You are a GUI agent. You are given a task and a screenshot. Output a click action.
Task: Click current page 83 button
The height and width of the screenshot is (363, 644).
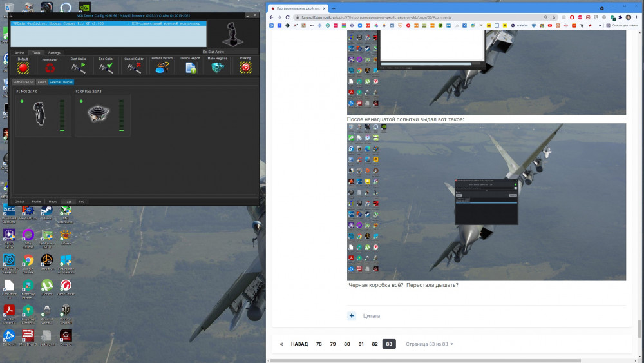(x=389, y=344)
